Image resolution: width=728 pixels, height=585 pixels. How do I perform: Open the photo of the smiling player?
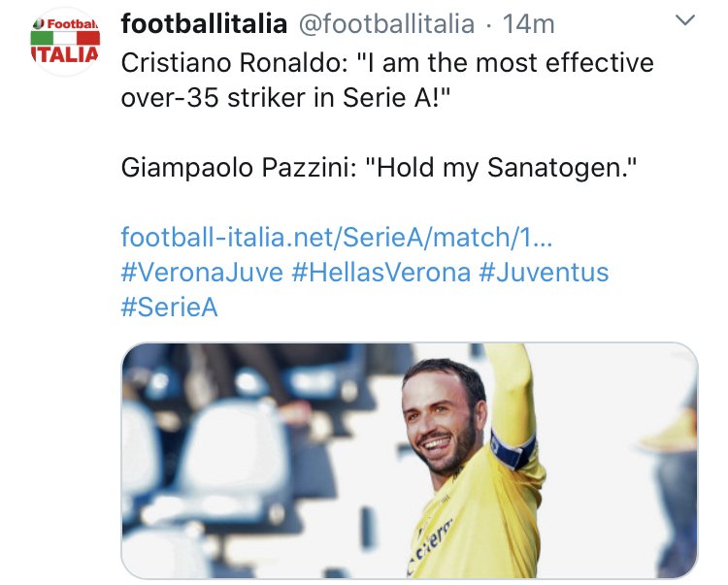click(x=410, y=460)
